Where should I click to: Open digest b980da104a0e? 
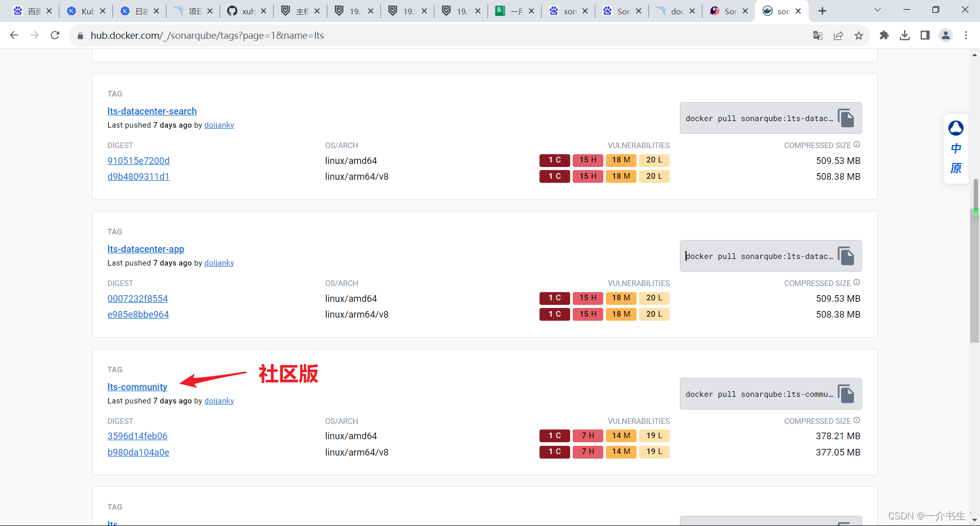tap(138, 452)
